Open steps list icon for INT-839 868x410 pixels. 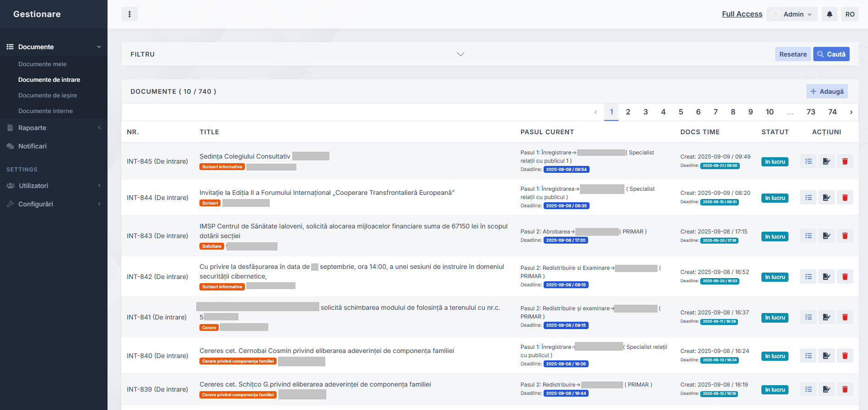tap(808, 389)
